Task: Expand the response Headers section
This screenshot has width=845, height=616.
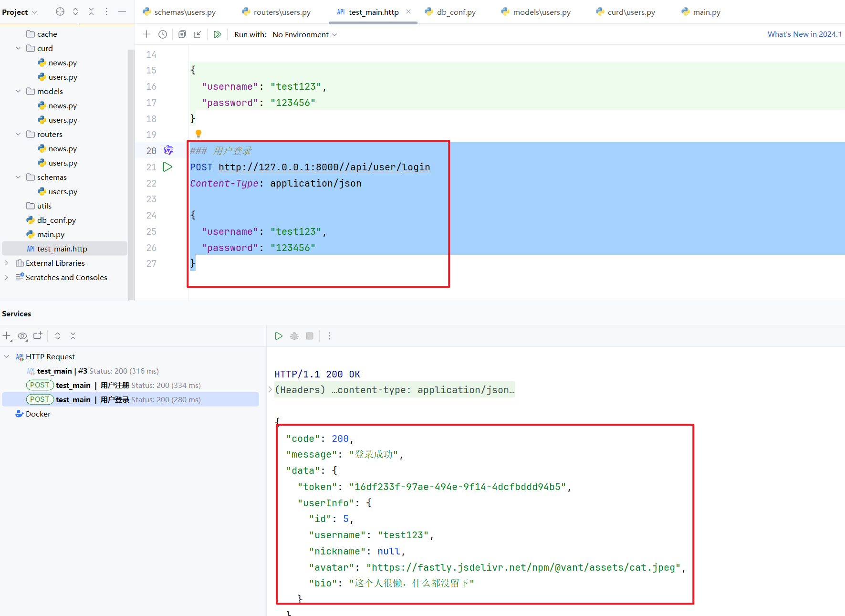Action: 270,390
